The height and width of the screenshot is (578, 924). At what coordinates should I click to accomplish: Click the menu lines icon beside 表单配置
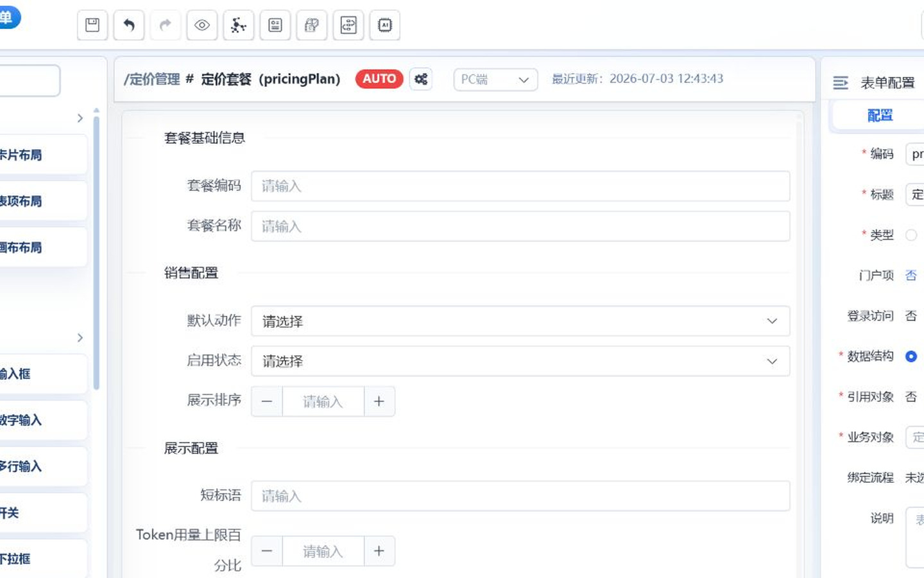(x=841, y=82)
